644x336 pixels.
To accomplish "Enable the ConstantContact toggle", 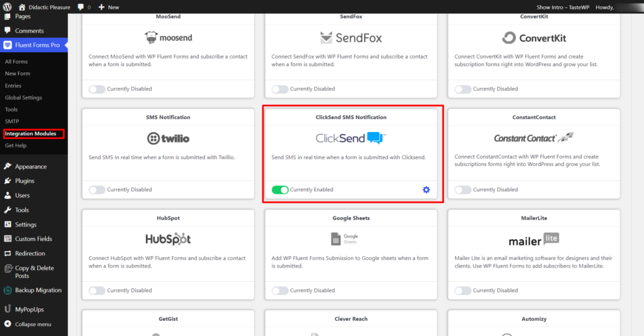I will 463,190.
